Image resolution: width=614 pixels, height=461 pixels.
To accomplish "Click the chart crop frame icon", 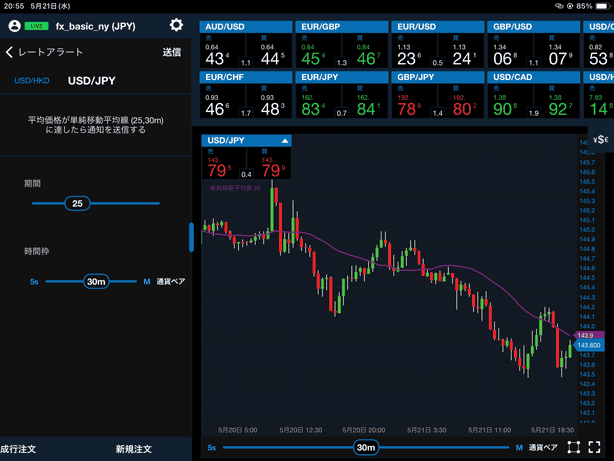I will click(574, 447).
